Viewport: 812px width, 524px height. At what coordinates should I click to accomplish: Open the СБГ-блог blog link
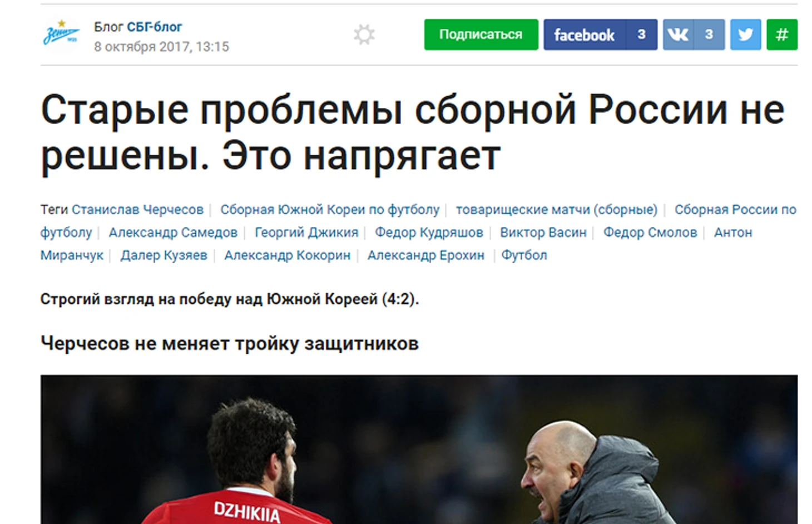point(154,27)
